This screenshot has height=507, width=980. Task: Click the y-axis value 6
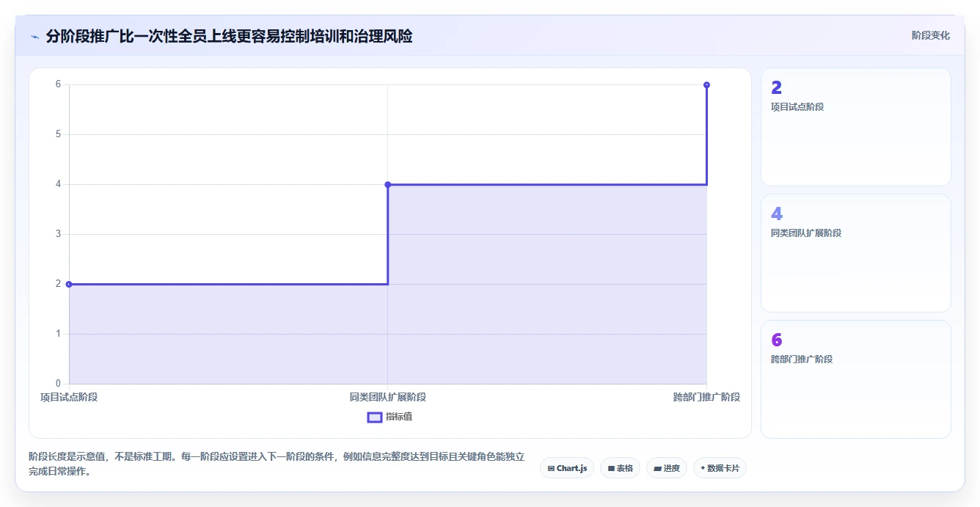(x=58, y=84)
